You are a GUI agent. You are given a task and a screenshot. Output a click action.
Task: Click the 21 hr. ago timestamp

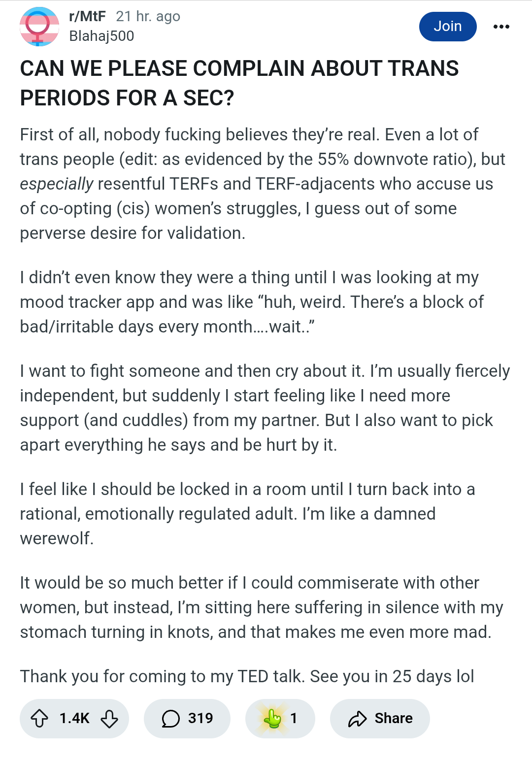pos(148,16)
